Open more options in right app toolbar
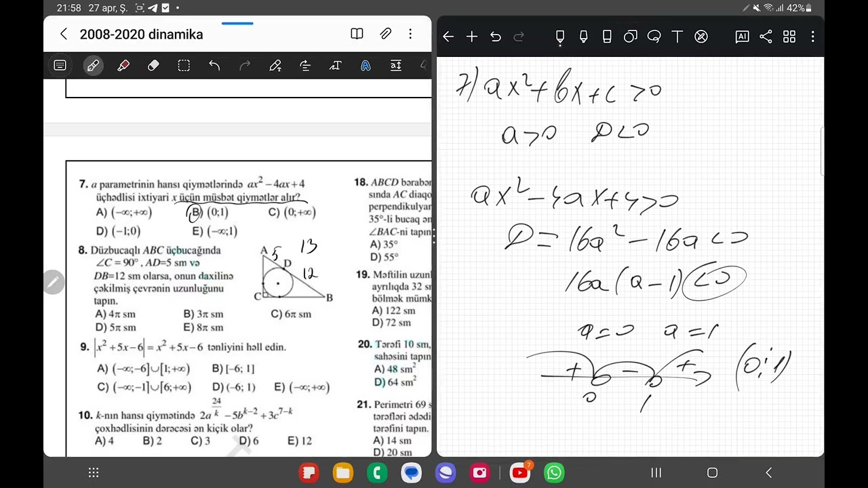Viewport: 868px width, 488px height. [x=812, y=37]
